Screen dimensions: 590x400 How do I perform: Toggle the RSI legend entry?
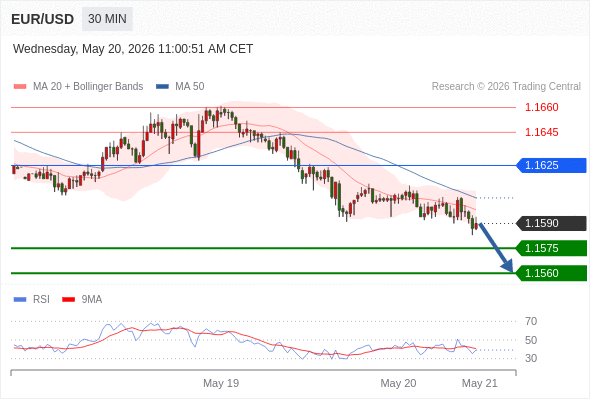tap(32, 300)
